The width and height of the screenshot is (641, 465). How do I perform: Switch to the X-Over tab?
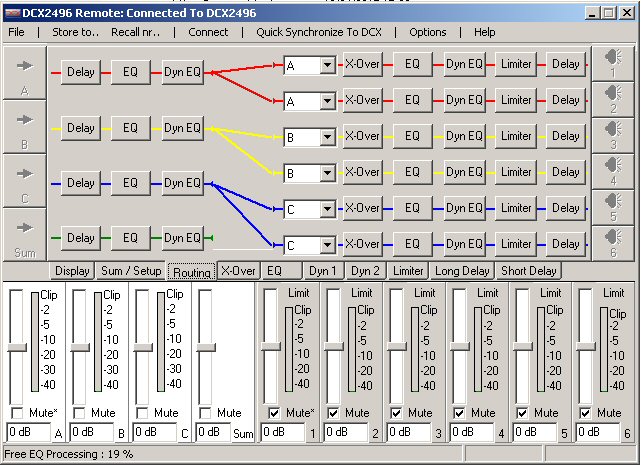[x=238, y=271]
